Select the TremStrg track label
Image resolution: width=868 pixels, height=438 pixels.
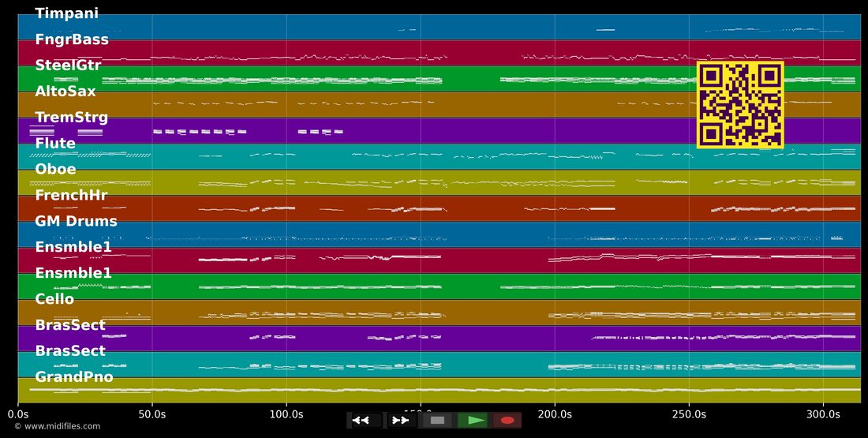[71, 118]
